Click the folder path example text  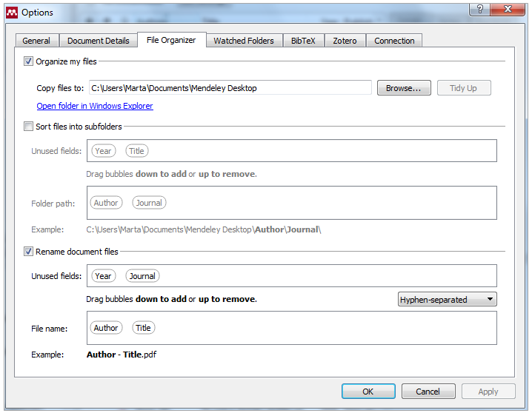pos(204,229)
